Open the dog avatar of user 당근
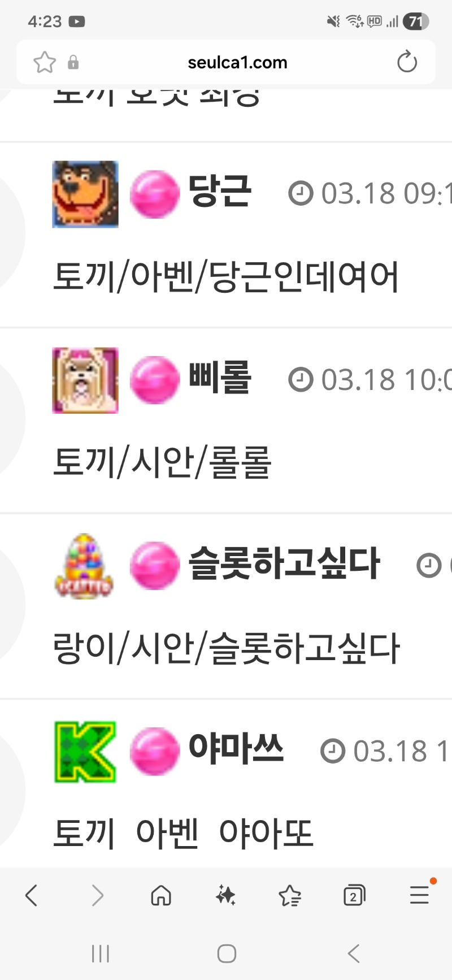This screenshot has height=980, width=452. 85,194
